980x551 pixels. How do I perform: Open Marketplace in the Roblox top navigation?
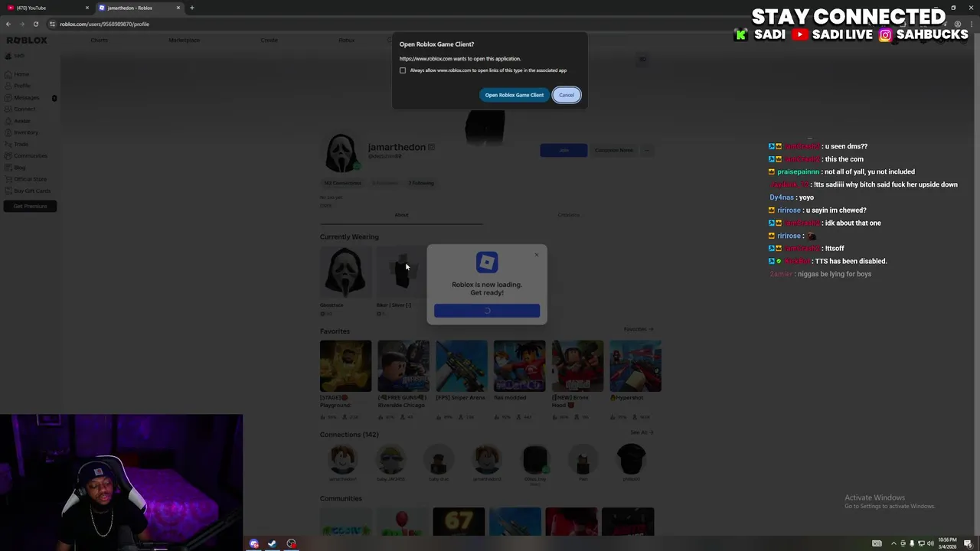[x=184, y=40]
